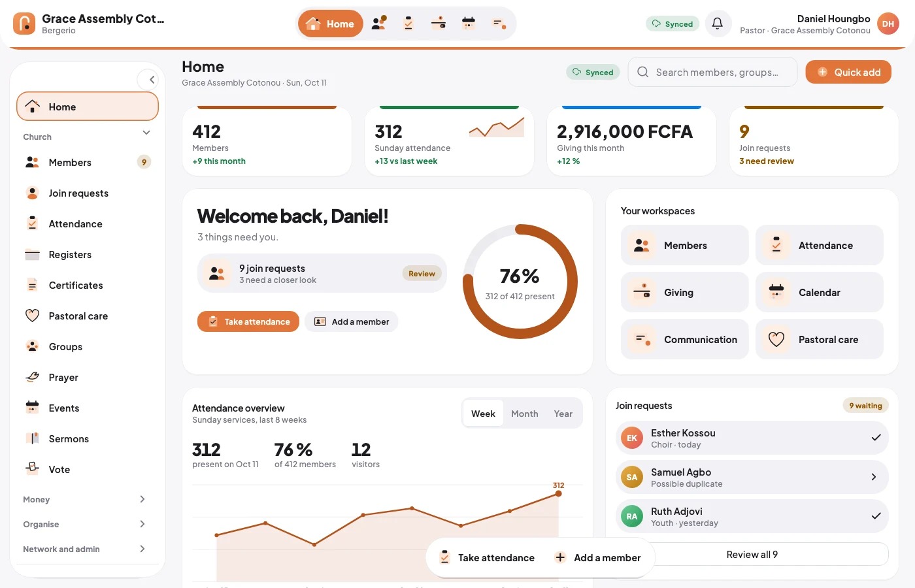Collapse the sidebar with arrow button

click(x=149, y=80)
